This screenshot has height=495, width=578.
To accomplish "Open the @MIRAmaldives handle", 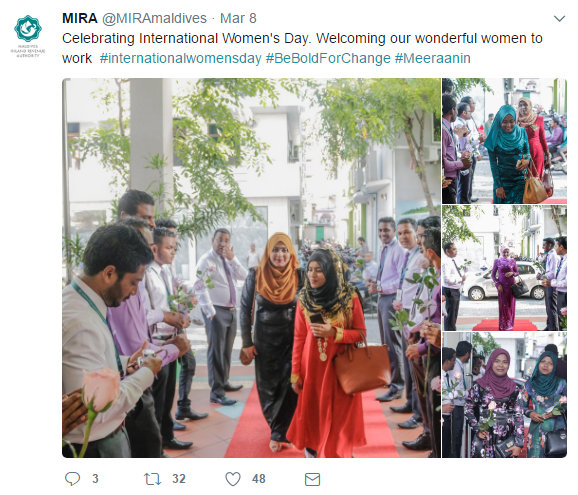I will (154, 18).
